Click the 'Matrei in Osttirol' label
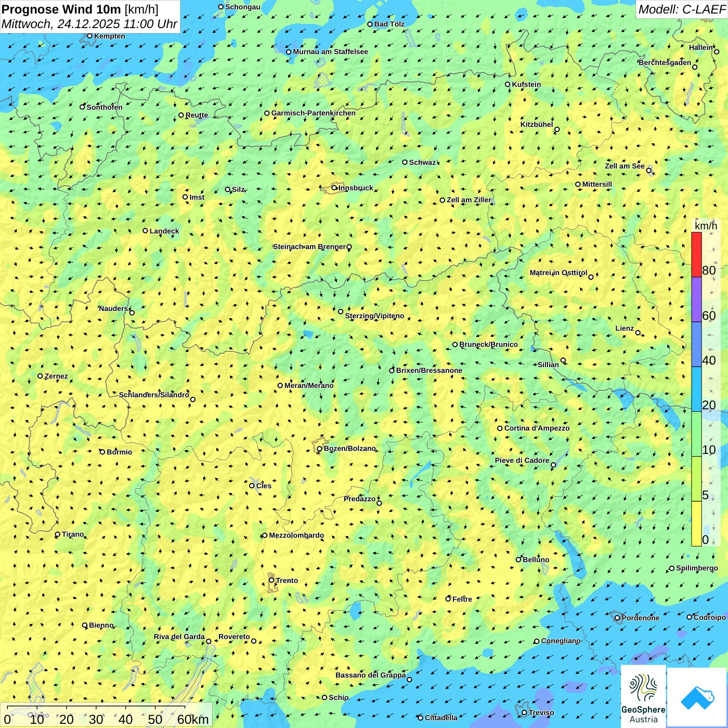Image resolution: width=728 pixels, height=728 pixels. (558, 272)
